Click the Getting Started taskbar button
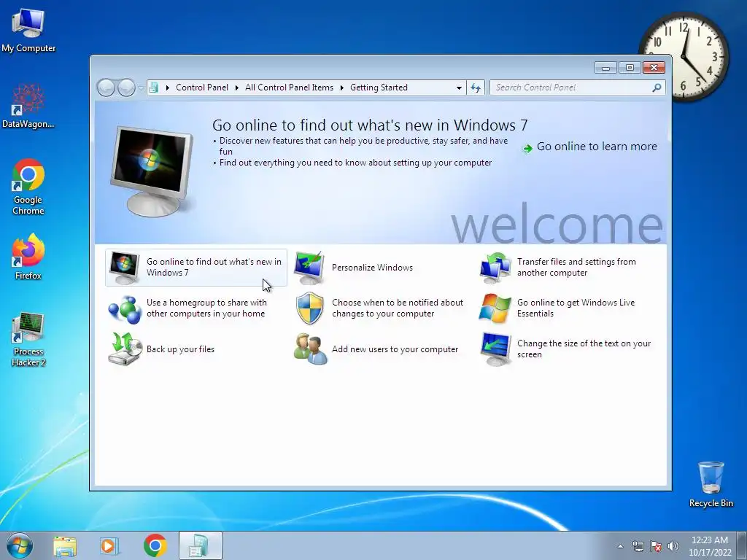 point(200,546)
